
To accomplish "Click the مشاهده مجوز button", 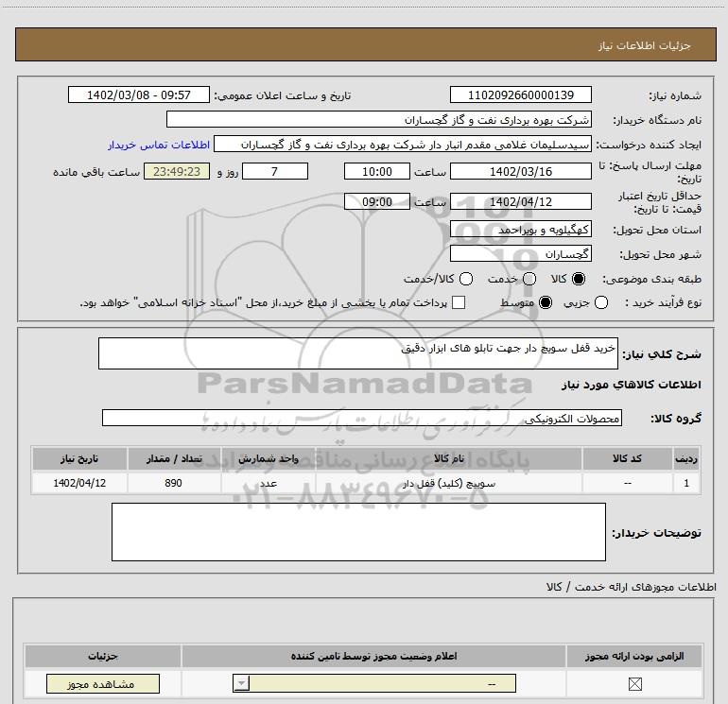I will (x=103, y=683).
